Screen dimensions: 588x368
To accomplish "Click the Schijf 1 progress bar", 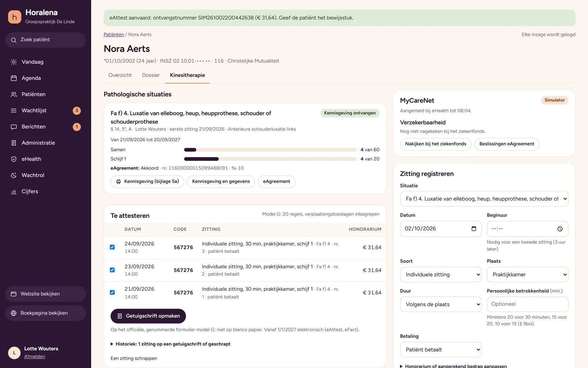I will pos(270,159).
